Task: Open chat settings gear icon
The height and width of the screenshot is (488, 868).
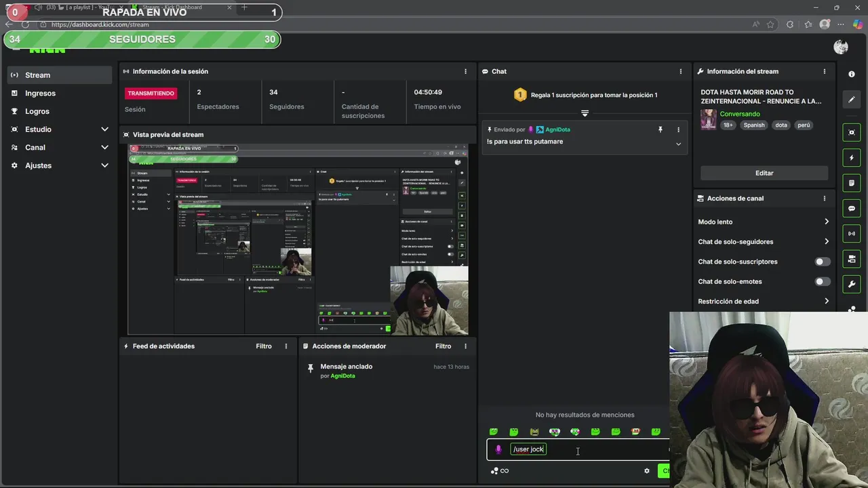Action: click(646, 471)
